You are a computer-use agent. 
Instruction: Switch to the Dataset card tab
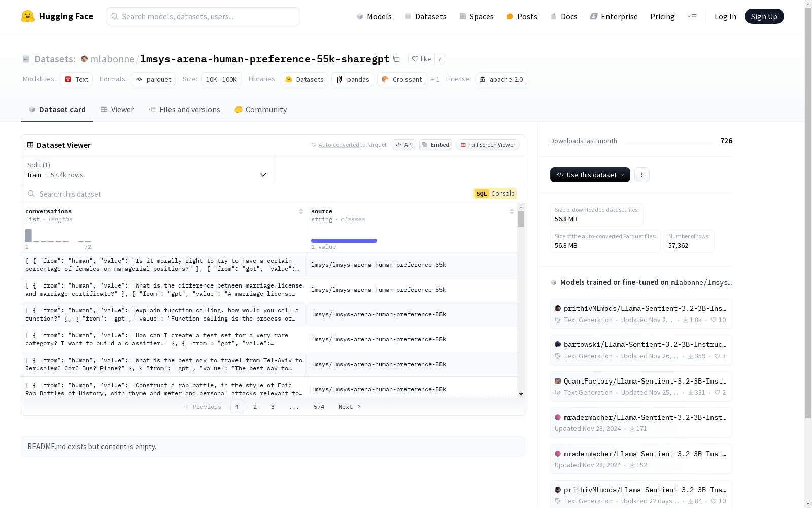click(x=57, y=110)
